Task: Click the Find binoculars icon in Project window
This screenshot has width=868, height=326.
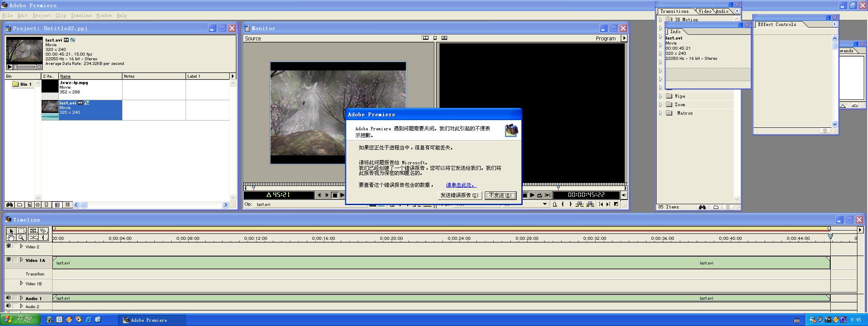Action: coord(9,205)
